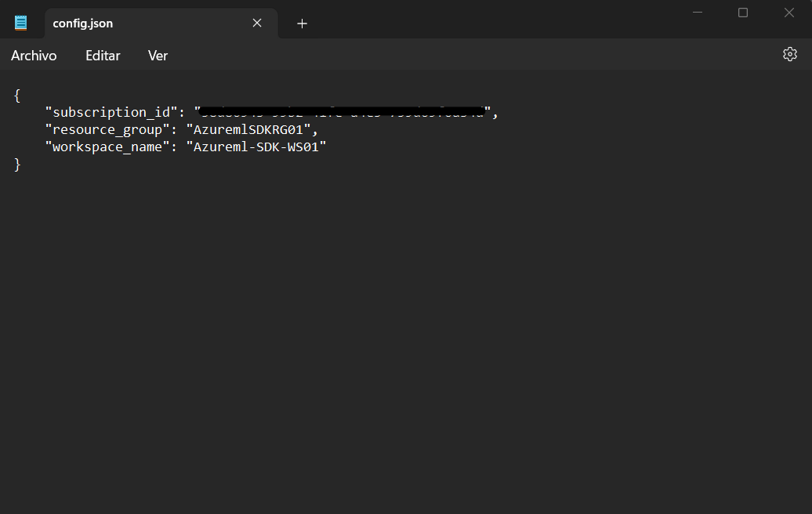Click the "AzuremlSDKRG01" value
812x514 pixels.
click(248, 129)
